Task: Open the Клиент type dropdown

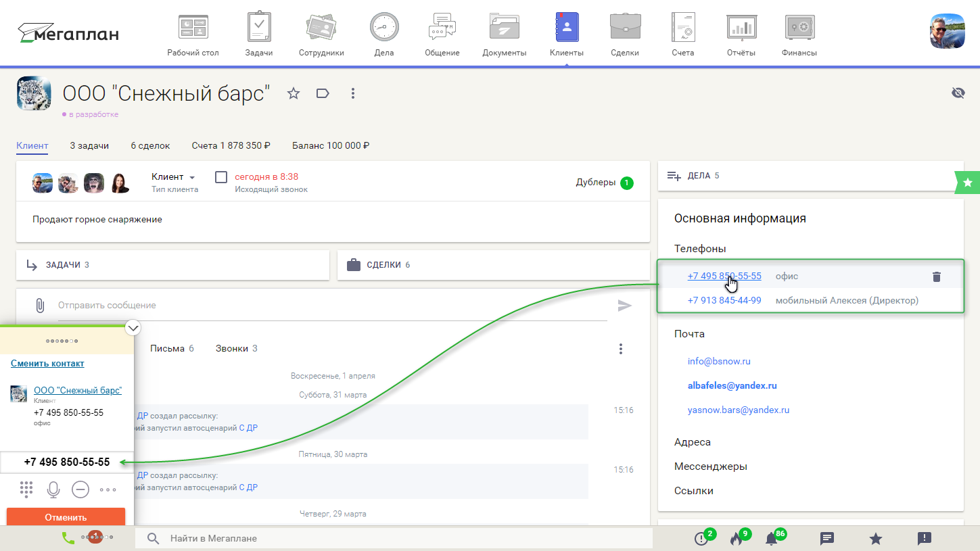Action: click(174, 177)
